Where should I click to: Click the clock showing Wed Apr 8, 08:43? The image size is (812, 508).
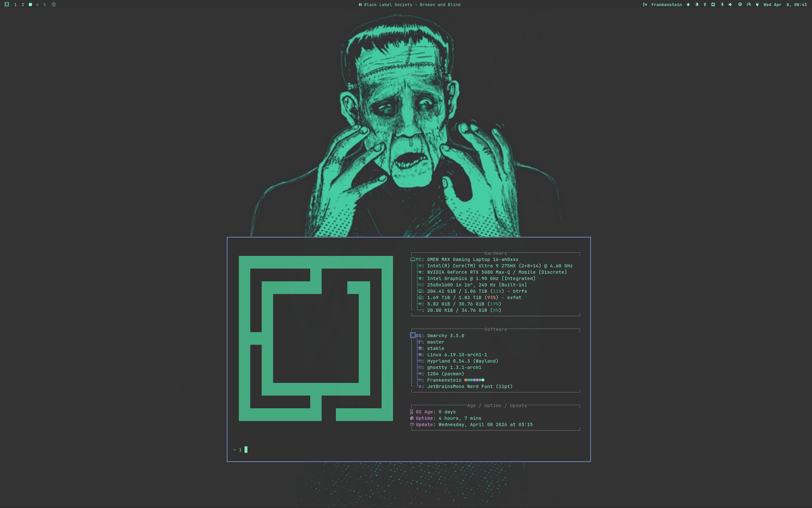(x=785, y=5)
